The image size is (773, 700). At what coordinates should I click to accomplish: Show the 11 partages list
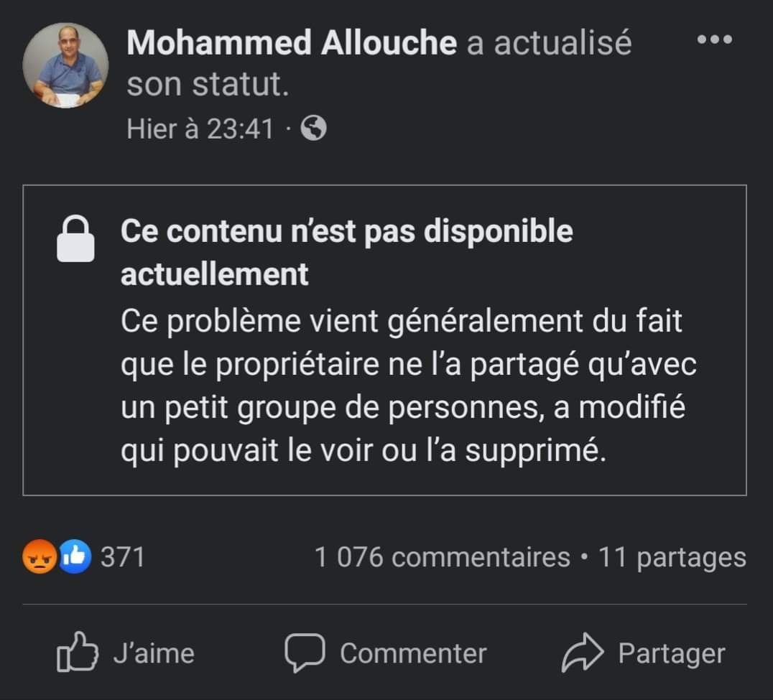coord(672,557)
